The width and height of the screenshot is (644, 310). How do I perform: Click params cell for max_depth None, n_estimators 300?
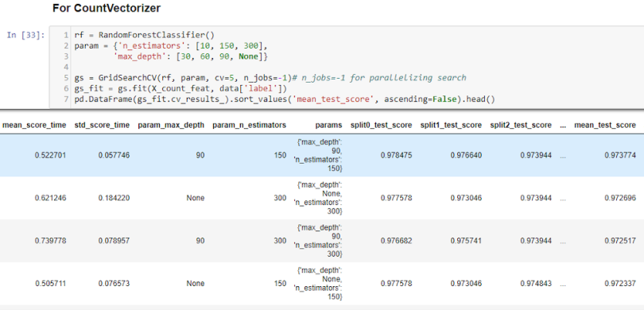(319, 198)
